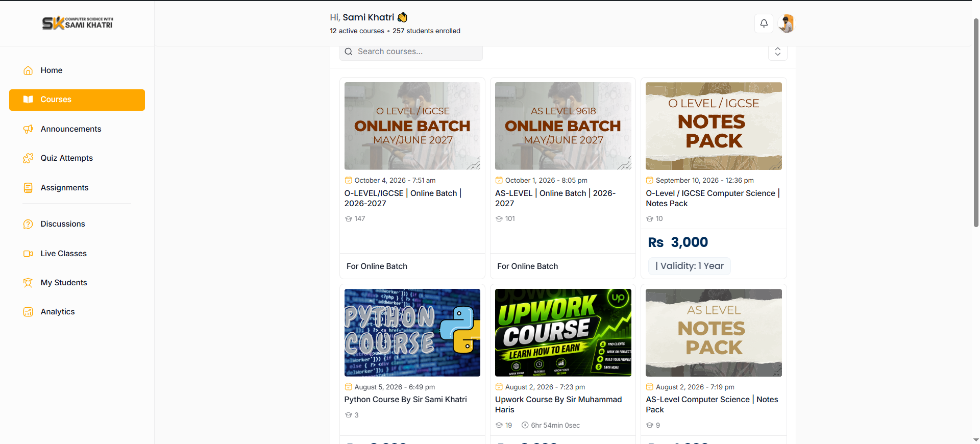Focus the Search courses field
Image resolution: width=980 pixels, height=444 pixels.
pos(411,52)
